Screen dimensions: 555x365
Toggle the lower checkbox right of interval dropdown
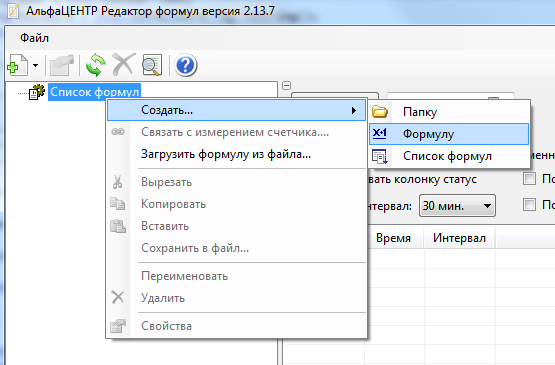(529, 204)
